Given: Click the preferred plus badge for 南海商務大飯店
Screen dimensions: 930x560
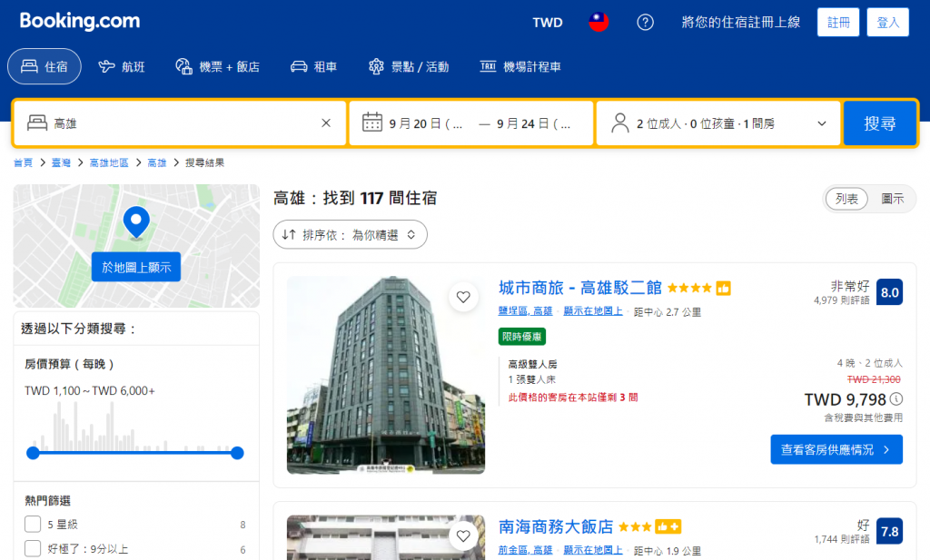Looking at the screenshot, I should pyautogui.click(x=668, y=526).
